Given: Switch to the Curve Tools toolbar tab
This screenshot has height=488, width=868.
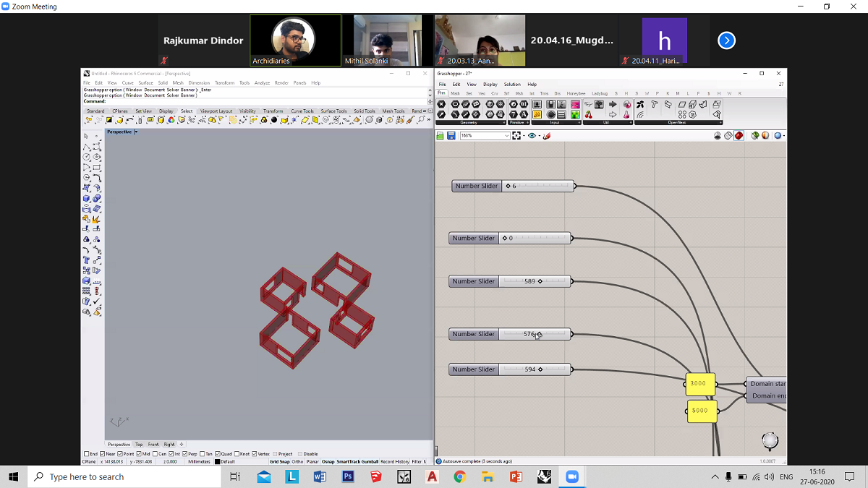Looking at the screenshot, I should 302,111.
